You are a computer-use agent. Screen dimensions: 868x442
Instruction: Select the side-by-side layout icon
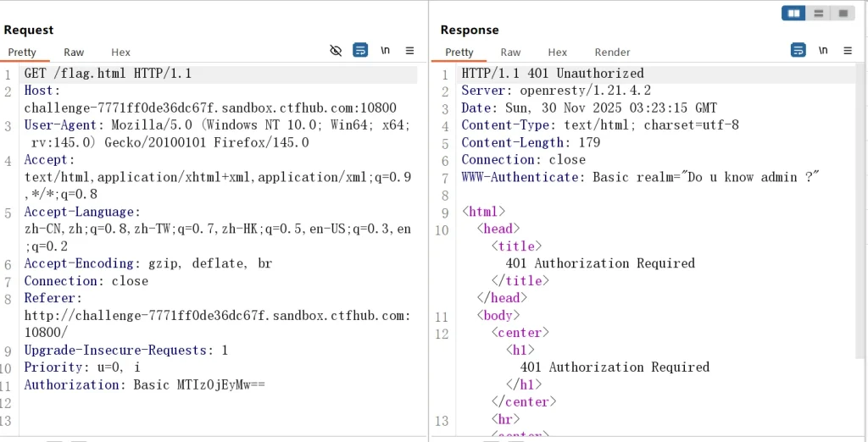coord(794,14)
